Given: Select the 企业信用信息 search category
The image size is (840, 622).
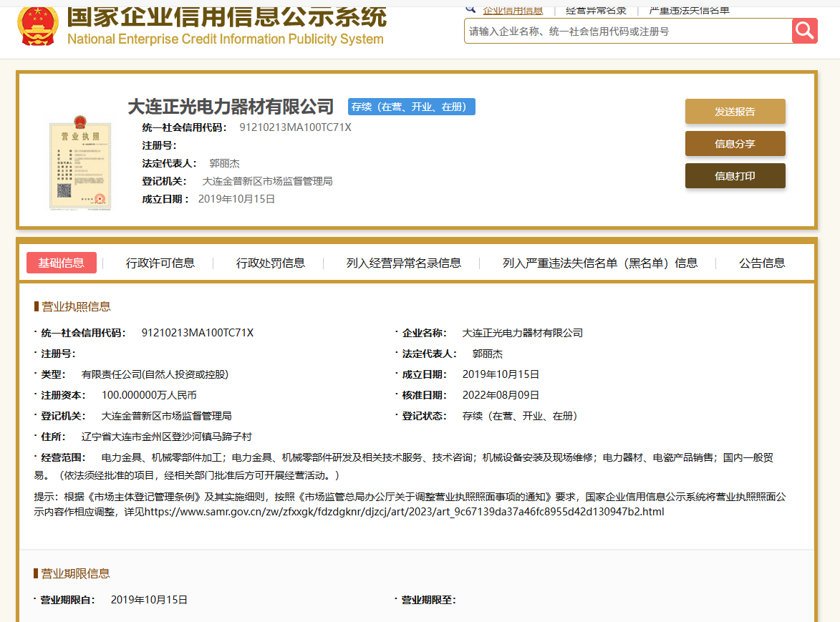Looking at the screenshot, I should tap(513, 9).
